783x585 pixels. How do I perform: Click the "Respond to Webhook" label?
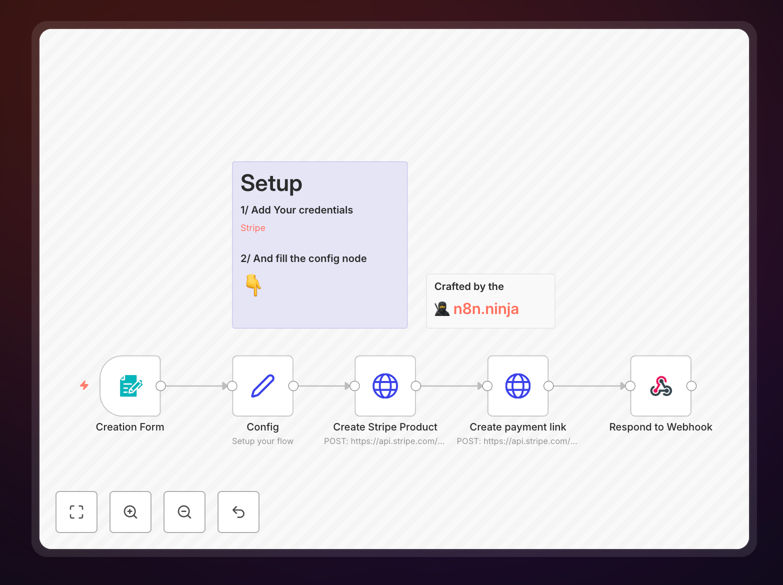pyautogui.click(x=661, y=427)
